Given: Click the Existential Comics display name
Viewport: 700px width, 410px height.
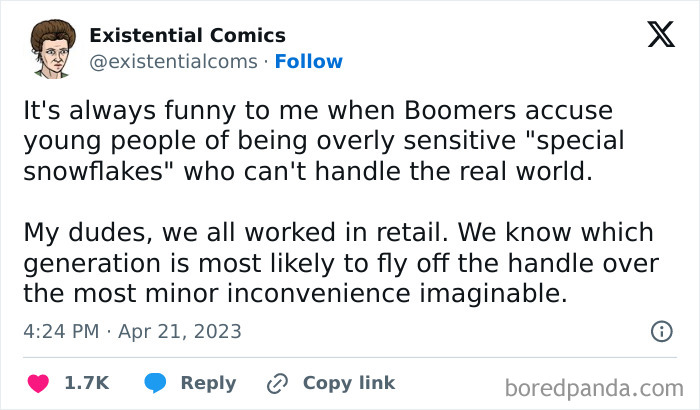Looking at the screenshot, I should pos(187,36).
